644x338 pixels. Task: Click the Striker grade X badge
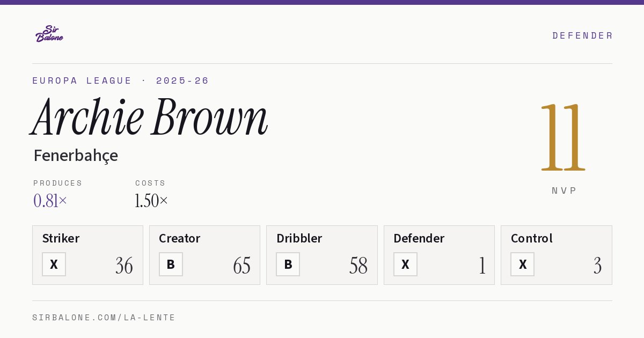[x=54, y=264]
